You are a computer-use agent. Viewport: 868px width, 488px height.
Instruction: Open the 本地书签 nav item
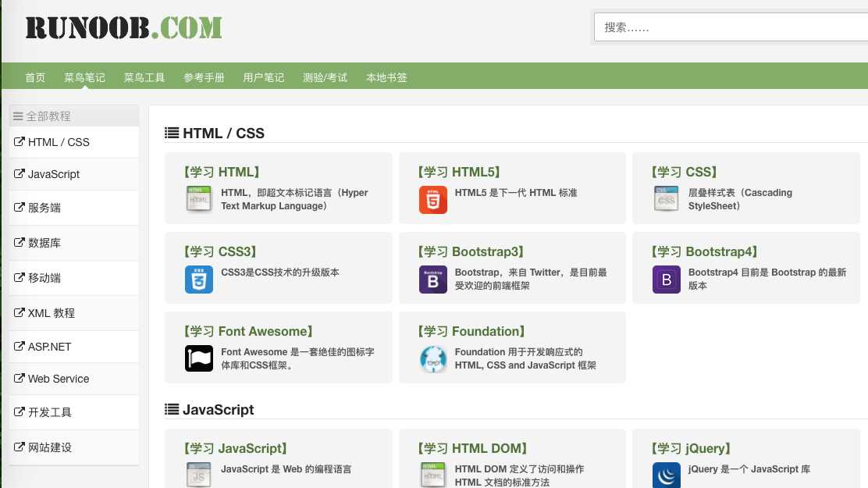point(386,77)
